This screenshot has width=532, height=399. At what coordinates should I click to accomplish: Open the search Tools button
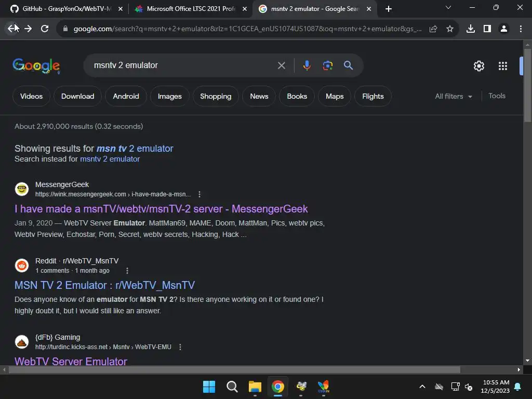point(497,96)
